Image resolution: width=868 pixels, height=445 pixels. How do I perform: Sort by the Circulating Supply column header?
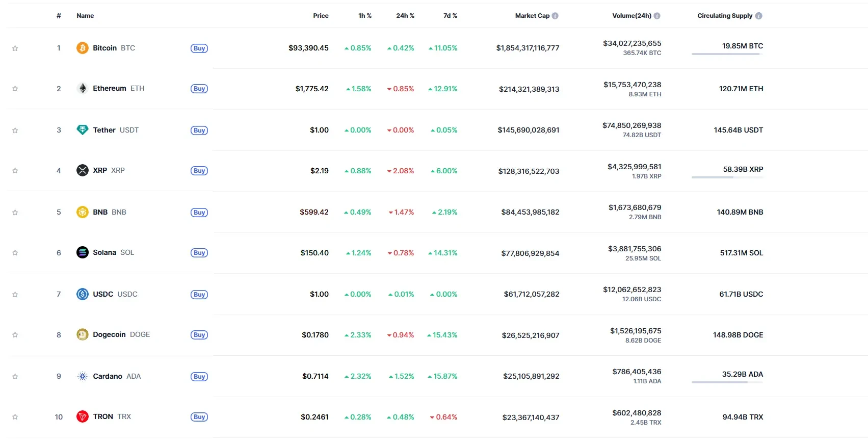[725, 16]
